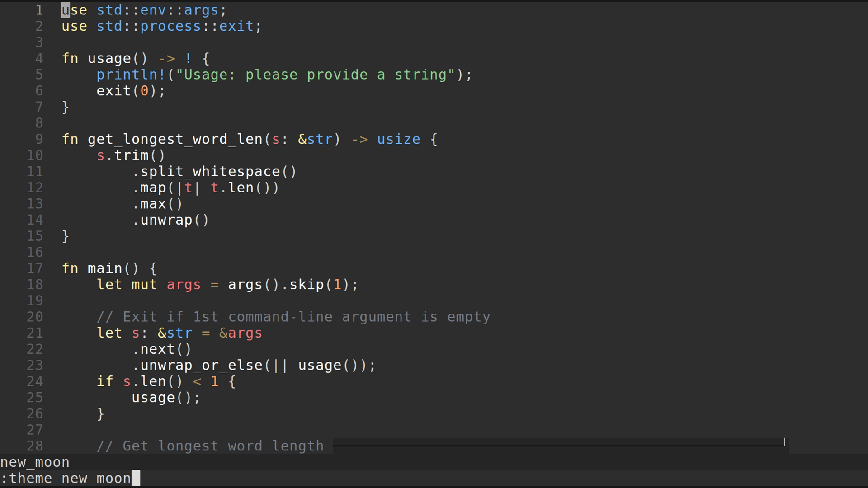Click line number 17 in the gutter
Screen dimensions: 868x488
click(x=35, y=268)
